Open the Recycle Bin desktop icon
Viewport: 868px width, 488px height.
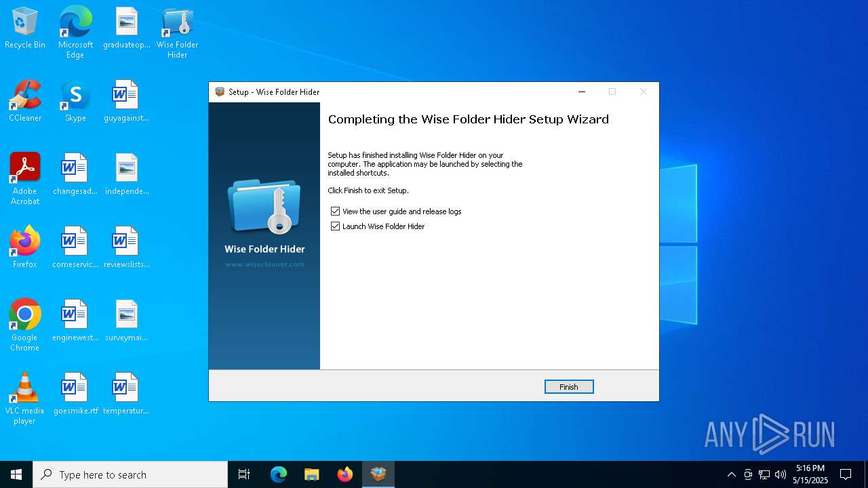click(x=25, y=29)
